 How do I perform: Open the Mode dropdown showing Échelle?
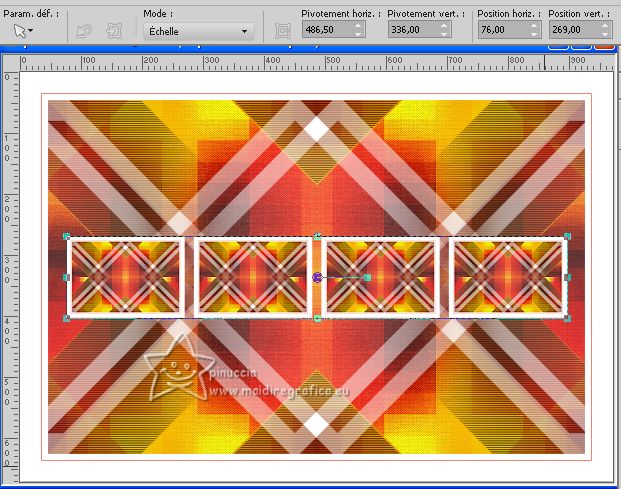(x=199, y=31)
